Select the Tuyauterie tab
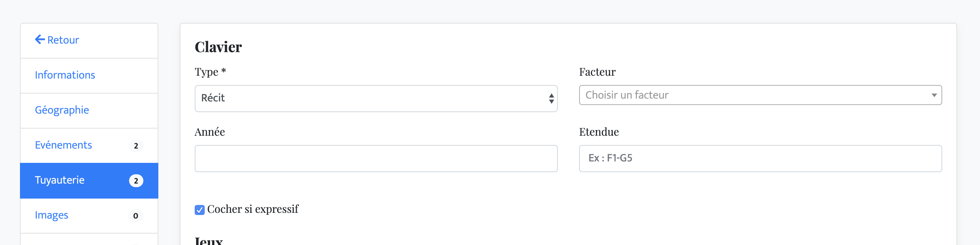The height and width of the screenshot is (245, 980). pos(59,180)
